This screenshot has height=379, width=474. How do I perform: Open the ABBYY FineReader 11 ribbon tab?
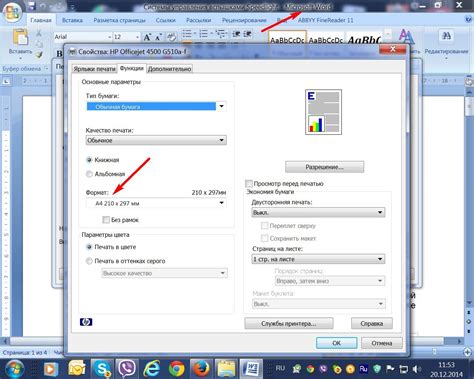pyautogui.click(x=326, y=20)
